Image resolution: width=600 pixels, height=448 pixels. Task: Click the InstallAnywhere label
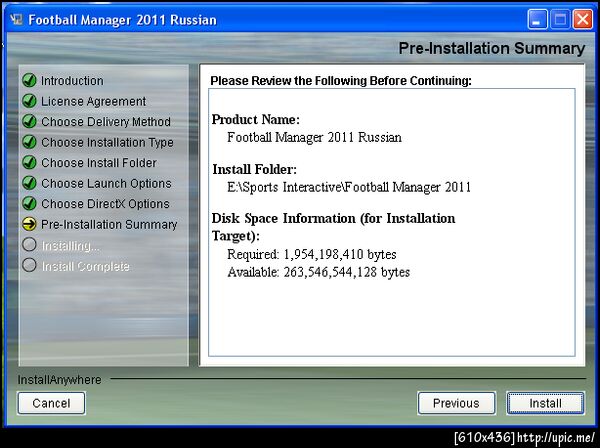(59, 380)
